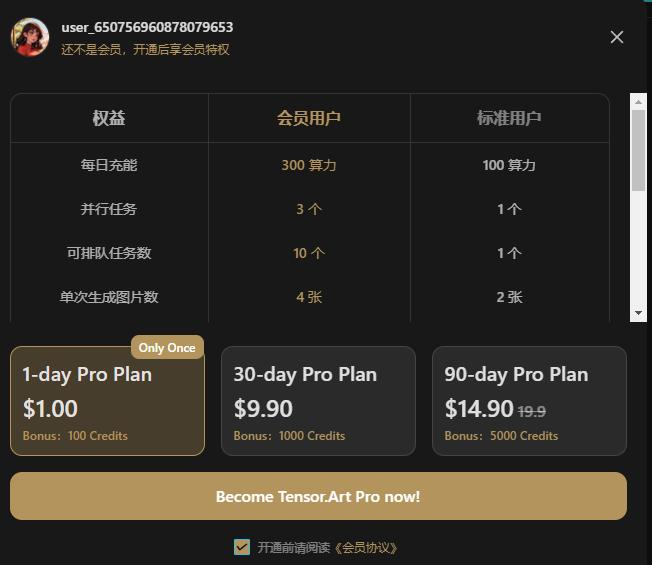Click the $14.90 discounted price
Screen dimensions: 652x565
click(479, 408)
